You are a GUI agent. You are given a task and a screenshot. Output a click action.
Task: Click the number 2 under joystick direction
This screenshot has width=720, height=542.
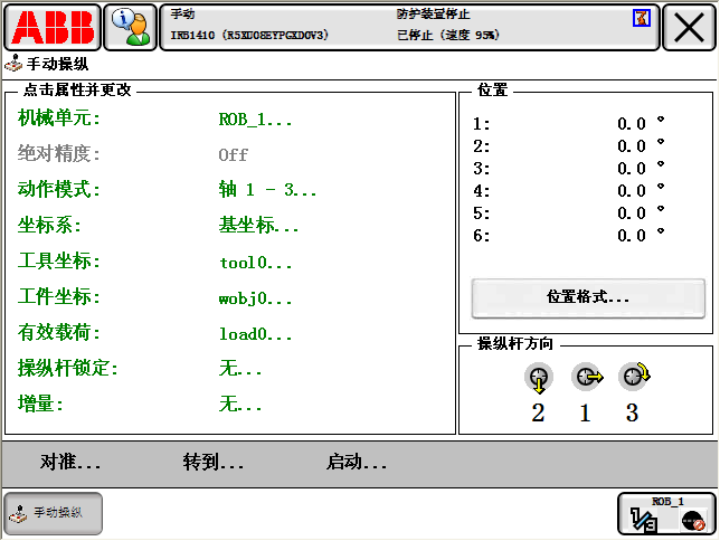[538, 412]
